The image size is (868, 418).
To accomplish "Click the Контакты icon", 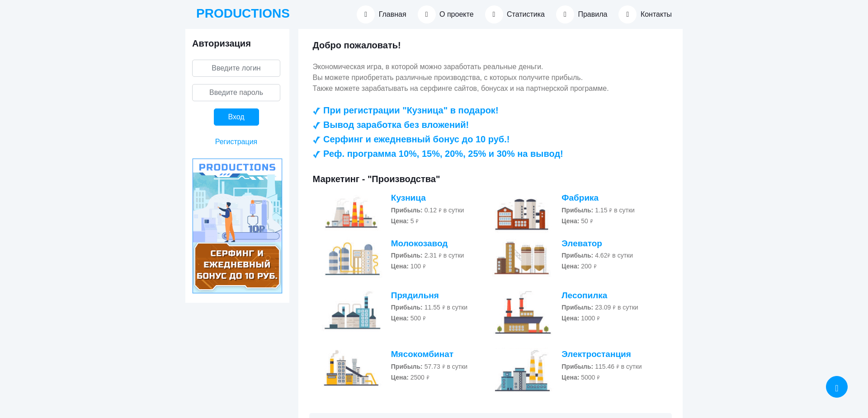I will 627,14.
